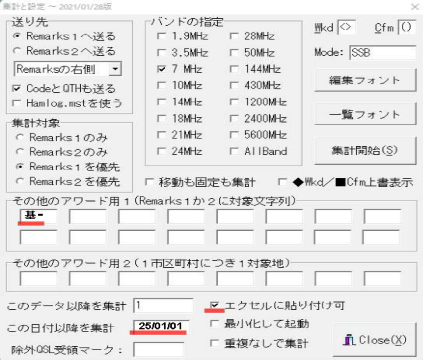Click the Mode field containing SSB

383,53
